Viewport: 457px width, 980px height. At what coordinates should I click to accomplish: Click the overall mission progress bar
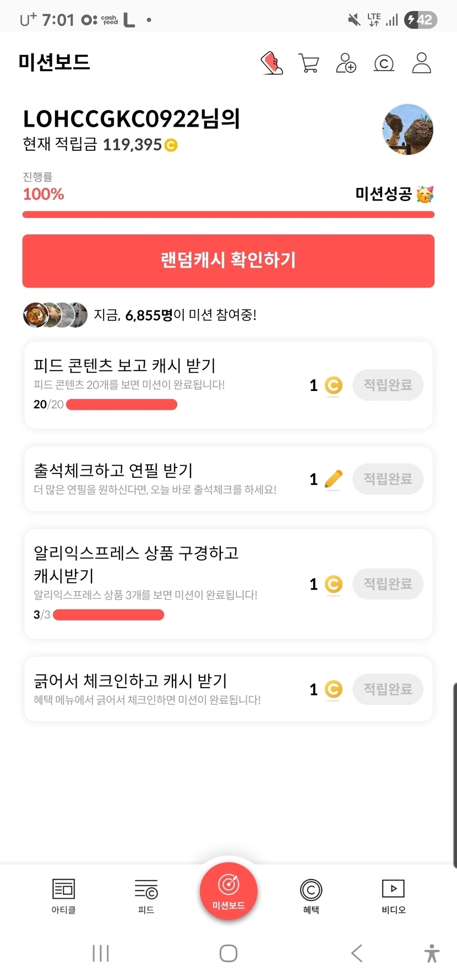(228, 215)
